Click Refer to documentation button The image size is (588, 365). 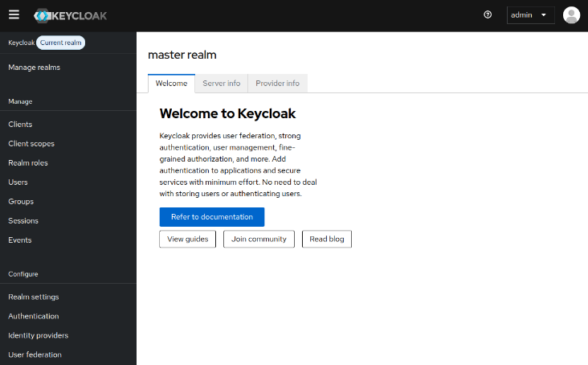click(x=211, y=217)
